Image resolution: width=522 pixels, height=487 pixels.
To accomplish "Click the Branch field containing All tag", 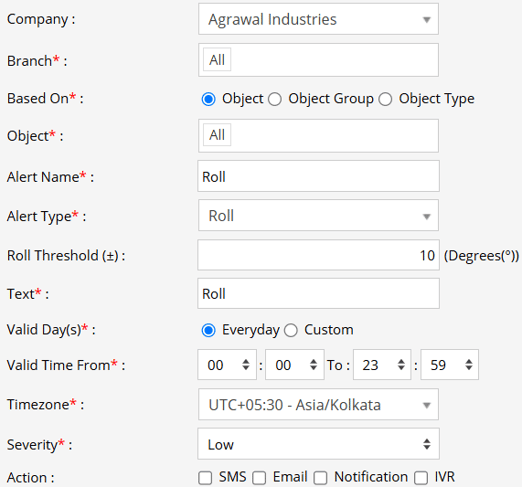I will [318, 60].
